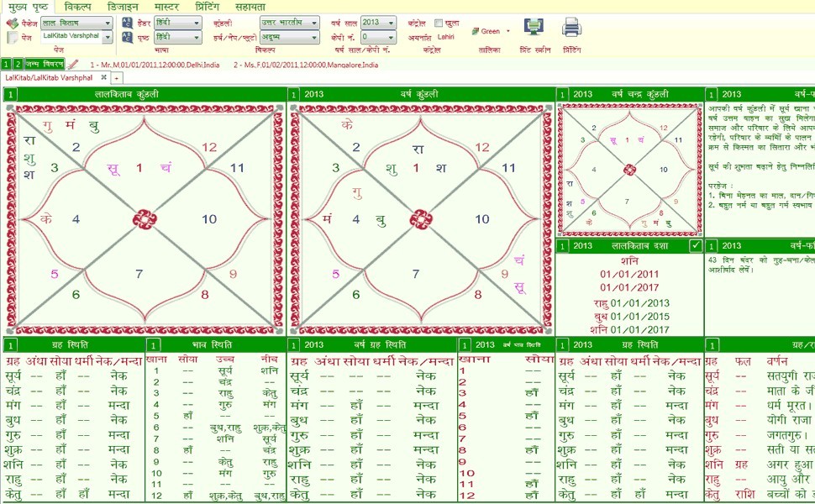The height and width of the screenshot is (504, 815).
Task: Enable the खुला checkbox
Action: pos(438,23)
